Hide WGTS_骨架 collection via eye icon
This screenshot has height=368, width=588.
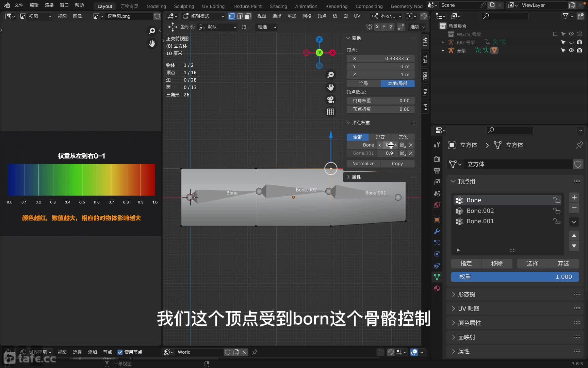tap(571, 34)
